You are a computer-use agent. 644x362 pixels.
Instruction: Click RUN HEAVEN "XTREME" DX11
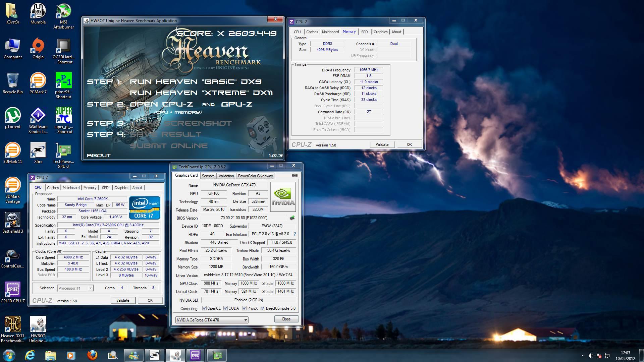[201, 93]
